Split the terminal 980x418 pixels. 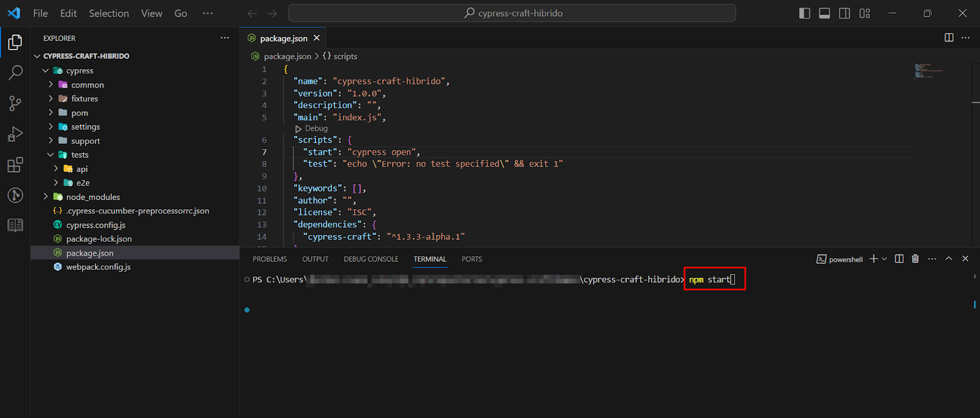point(899,259)
